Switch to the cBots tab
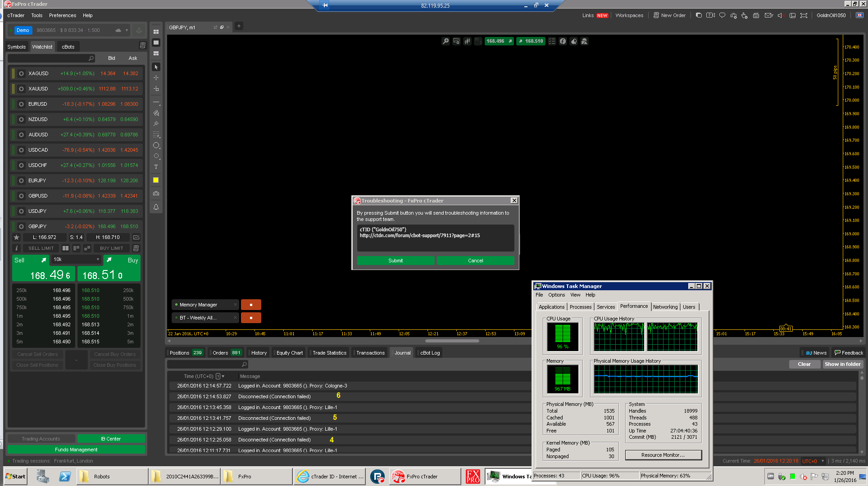Viewport: 868px width, 486px height. (x=68, y=47)
